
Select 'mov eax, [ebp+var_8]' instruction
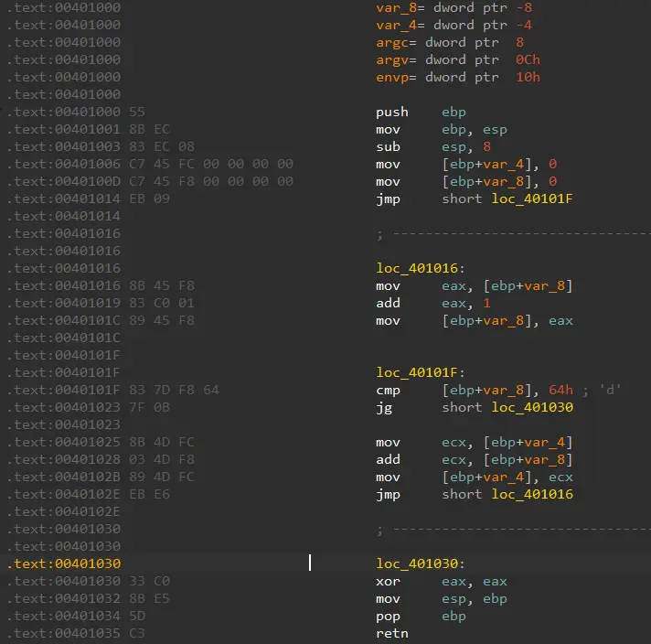coord(475,285)
